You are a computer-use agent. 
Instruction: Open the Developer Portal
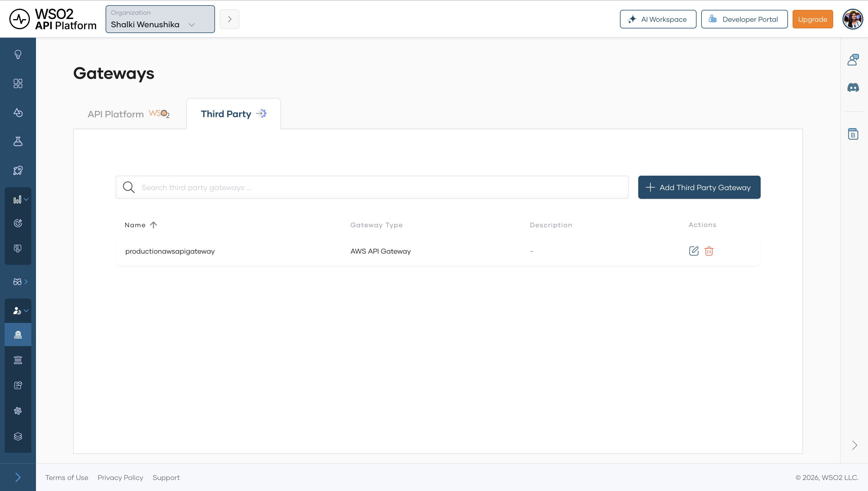tap(744, 19)
